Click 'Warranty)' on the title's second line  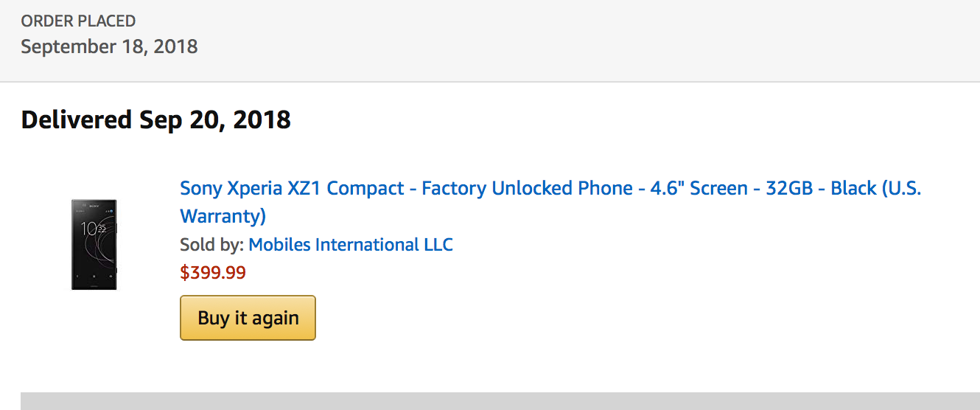pos(223,217)
